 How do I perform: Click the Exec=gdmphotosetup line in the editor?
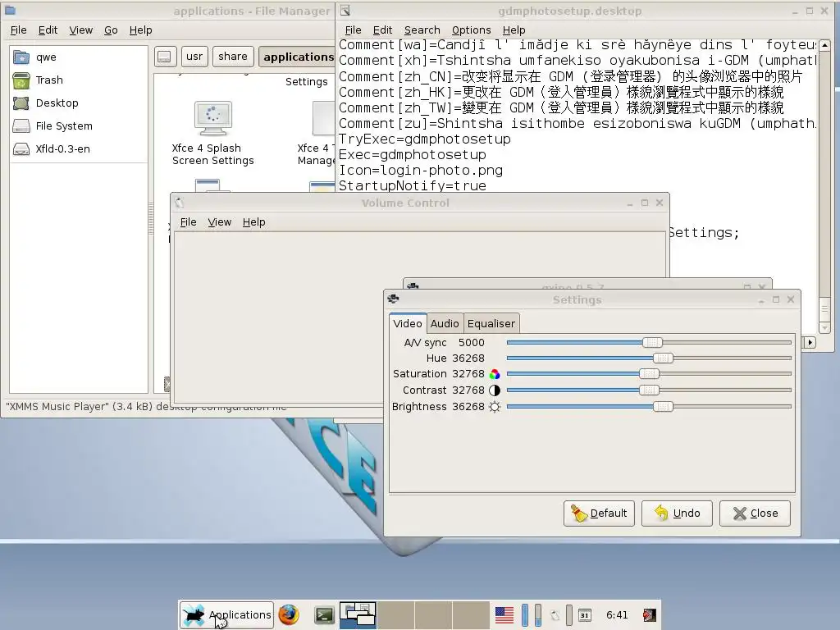pos(413,155)
